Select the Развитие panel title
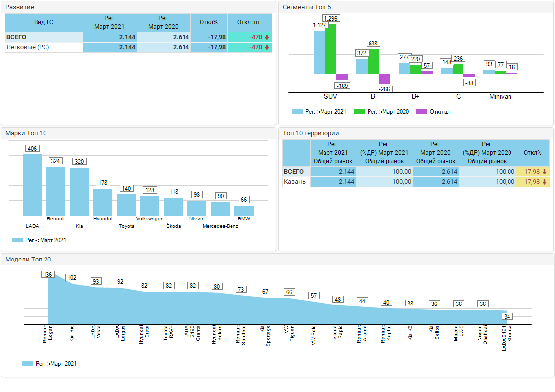The image size is (555, 392). coord(20,7)
